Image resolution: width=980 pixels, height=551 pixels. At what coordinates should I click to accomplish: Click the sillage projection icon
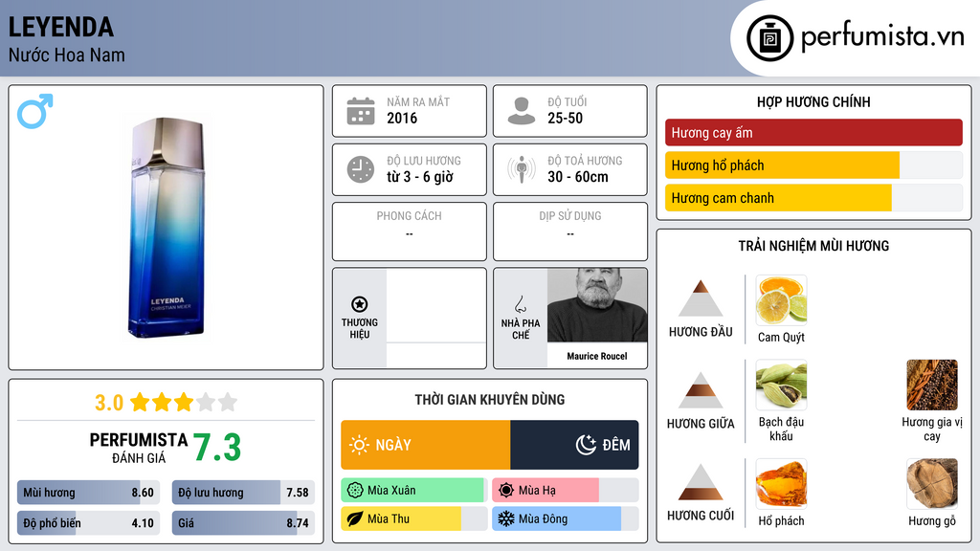click(x=522, y=169)
